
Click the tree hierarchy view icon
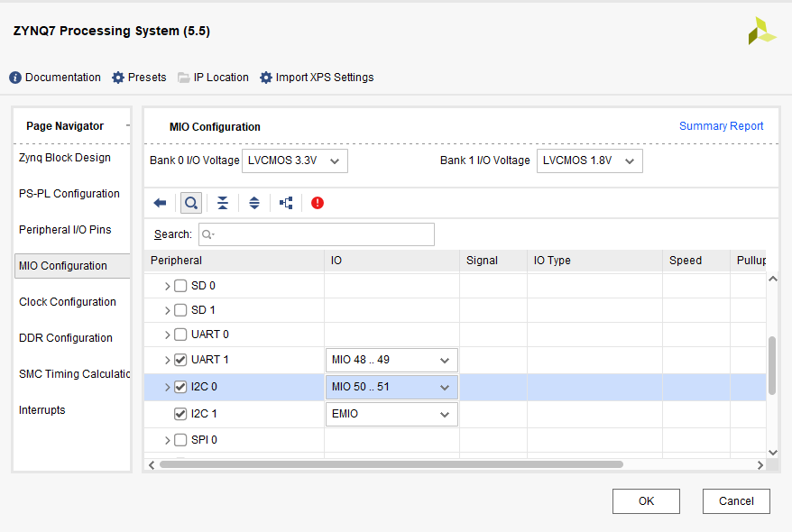pos(286,203)
